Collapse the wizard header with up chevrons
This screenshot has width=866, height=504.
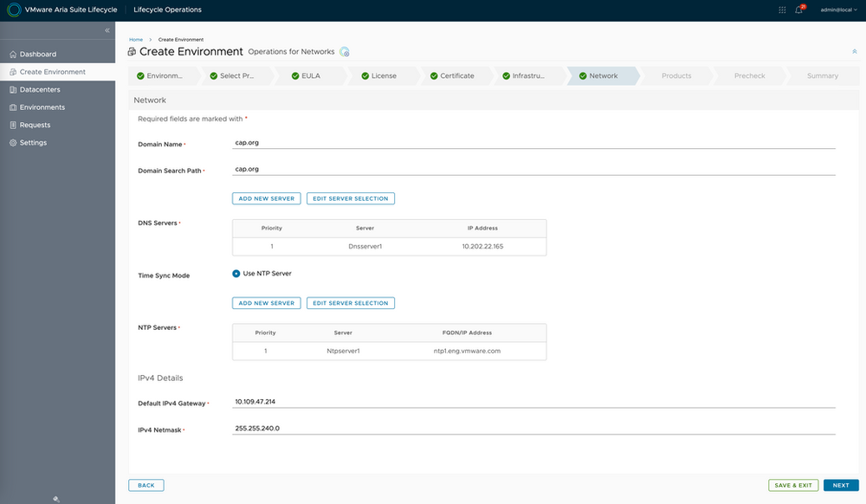855,51
